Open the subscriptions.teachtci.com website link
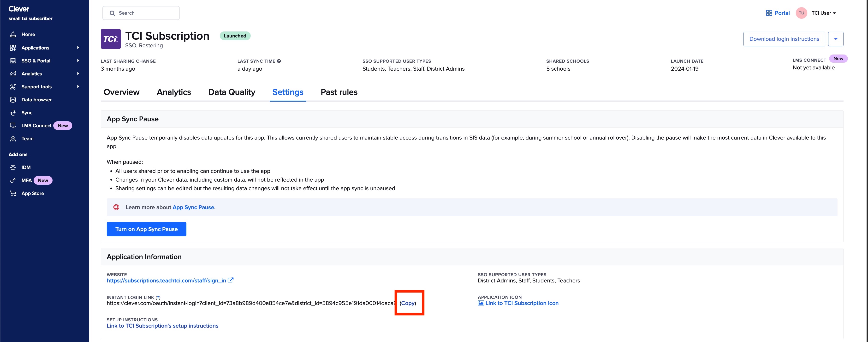 [x=166, y=280]
